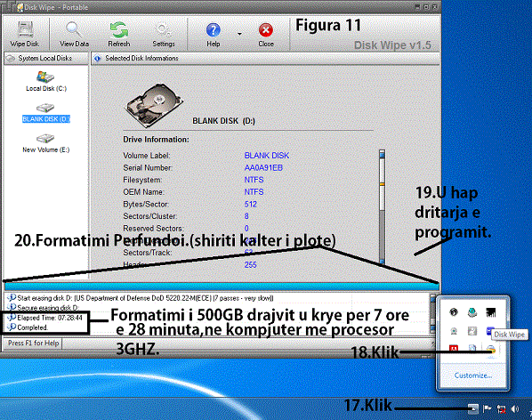Click the teal disc tray icon
Screen dimensions: 532x420
472,312
